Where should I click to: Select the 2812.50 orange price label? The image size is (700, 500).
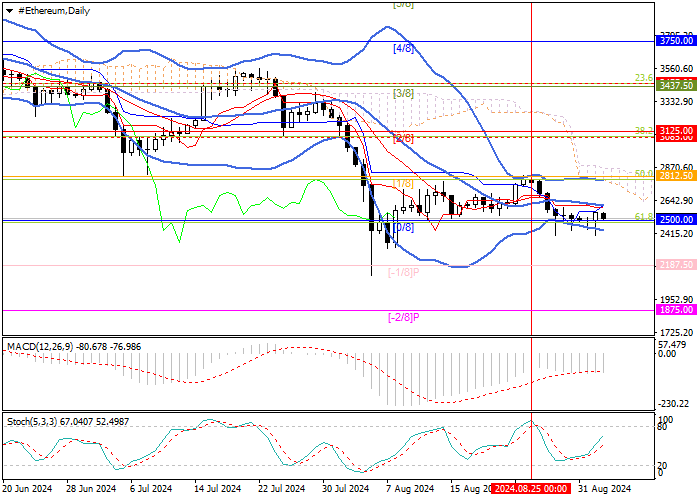676,176
